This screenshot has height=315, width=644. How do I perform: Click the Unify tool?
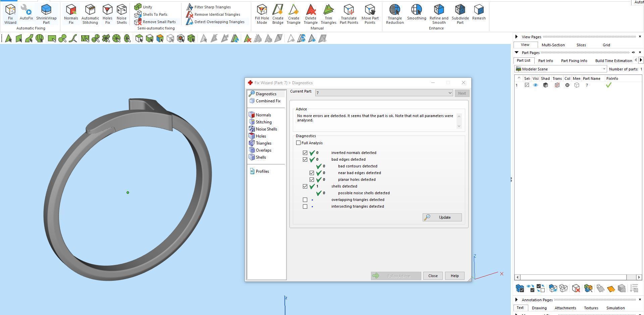(143, 7)
